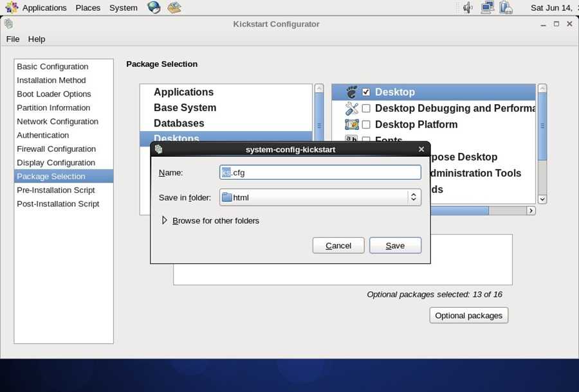
Task: Click scroll-down arrow of package list
Action: click(542, 199)
